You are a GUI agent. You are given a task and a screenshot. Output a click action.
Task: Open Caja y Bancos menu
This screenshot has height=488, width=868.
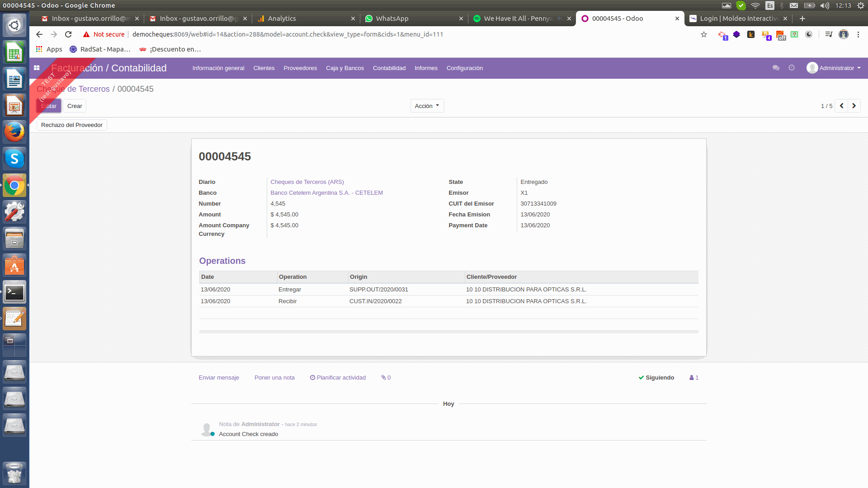tap(345, 68)
